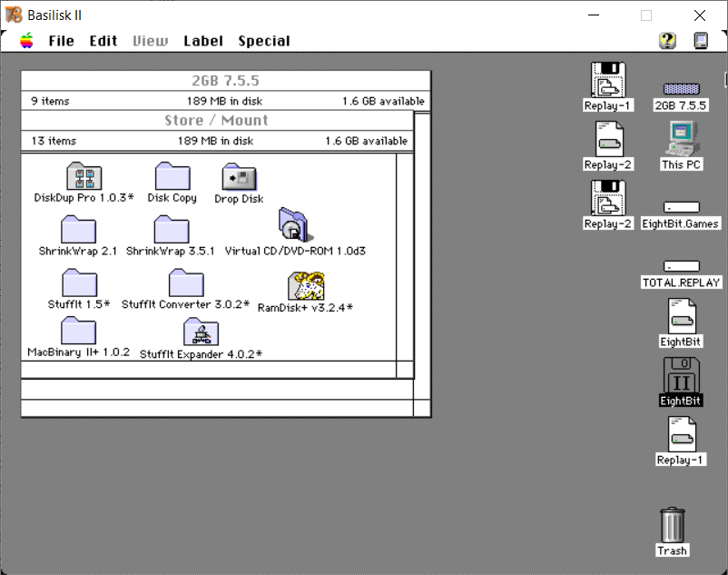Image resolution: width=728 pixels, height=575 pixels.
Task: Open the File menu
Action: (62, 41)
